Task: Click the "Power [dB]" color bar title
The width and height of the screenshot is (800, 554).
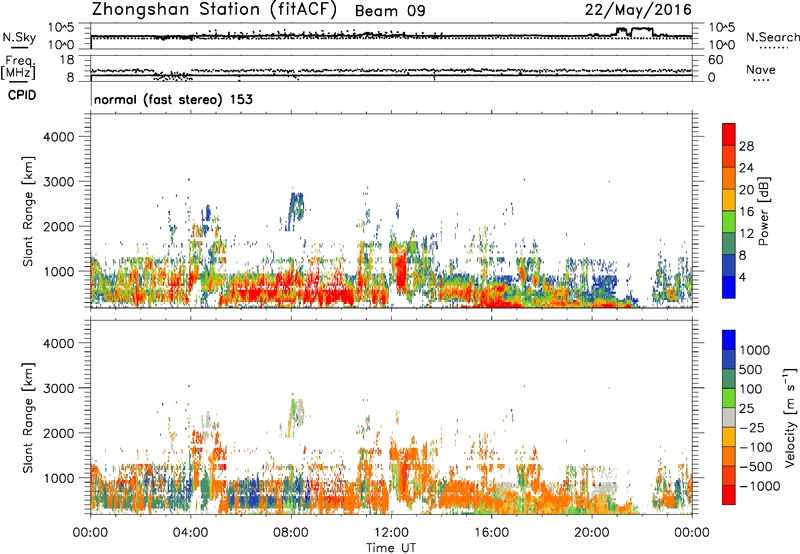Action: [x=763, y=211]
